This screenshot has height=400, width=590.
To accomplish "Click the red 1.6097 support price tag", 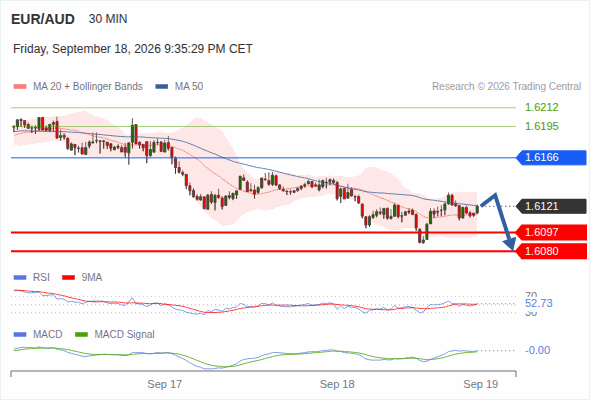I will click(x=551, y=232).
